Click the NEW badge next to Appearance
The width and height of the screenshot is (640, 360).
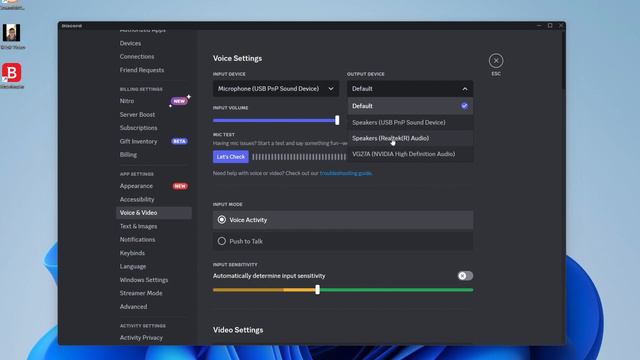[180, 186]
